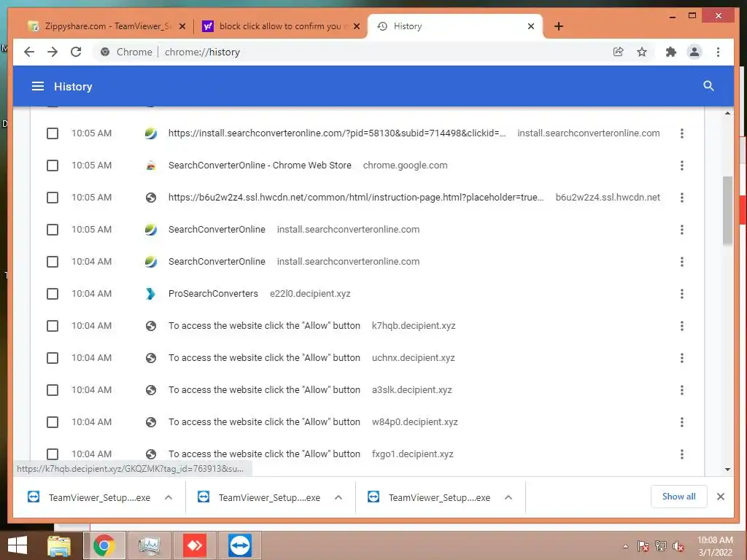
Task: Close the 'block click allow' tab
Action: pyautogui.click(x=356, y=26)
